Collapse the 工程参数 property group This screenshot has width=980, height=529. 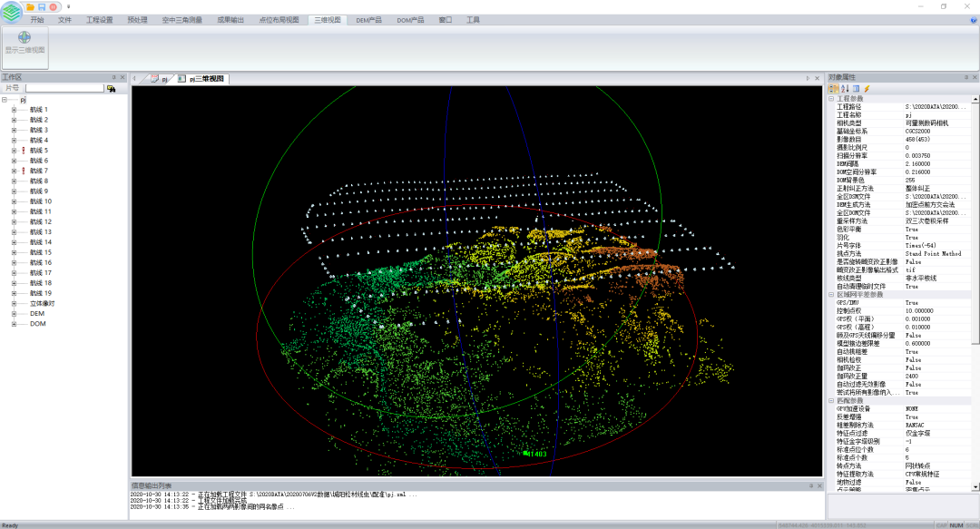point(830,99)
